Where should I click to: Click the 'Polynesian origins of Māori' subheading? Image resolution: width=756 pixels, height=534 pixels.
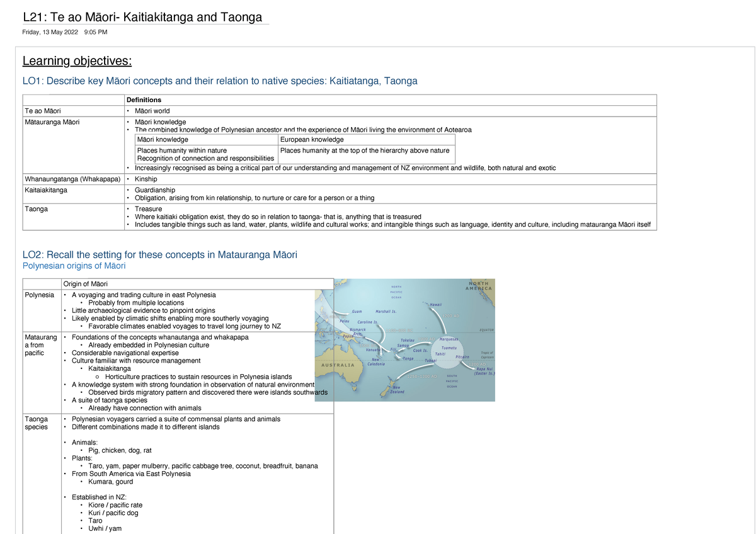(74, 266)
